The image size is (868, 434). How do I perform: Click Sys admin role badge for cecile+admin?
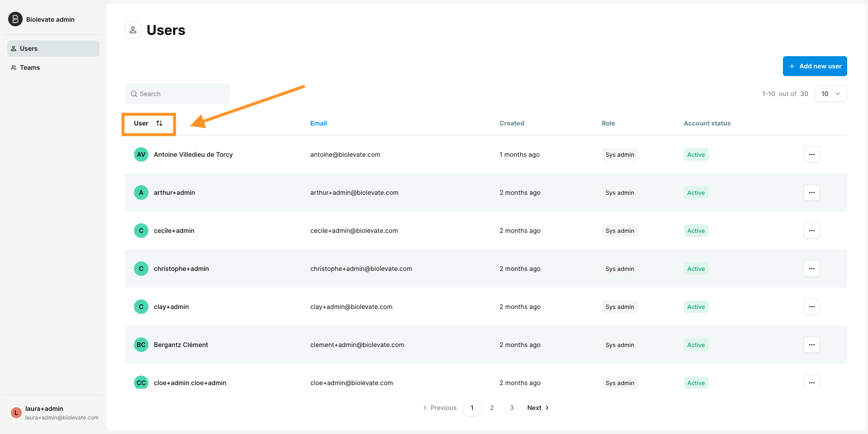[x=620, y=231]
